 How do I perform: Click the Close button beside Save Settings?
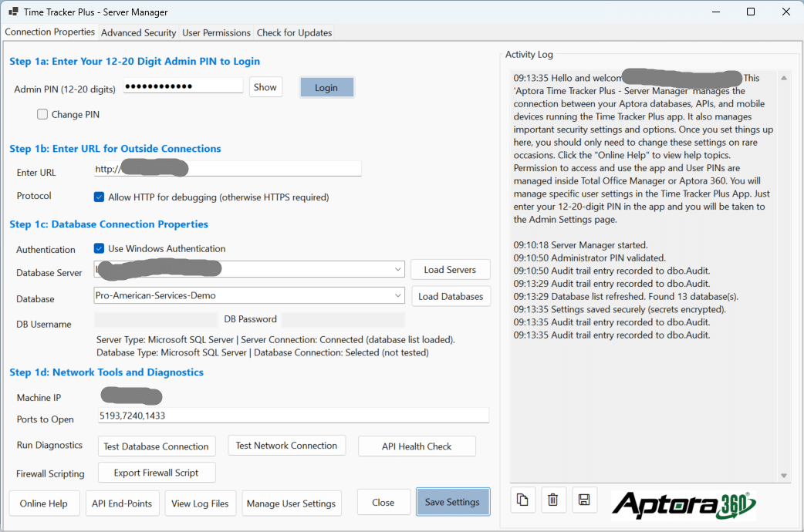pos(383,502)
